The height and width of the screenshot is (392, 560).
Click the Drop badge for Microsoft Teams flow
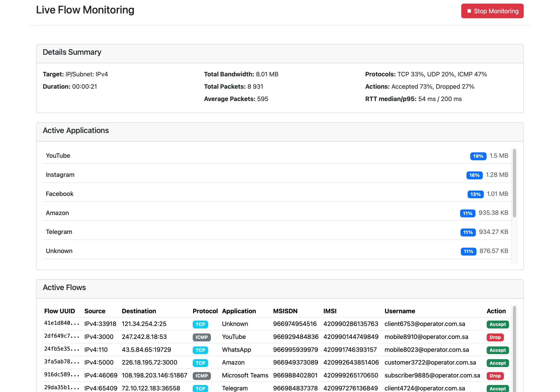click(x=495, y=376)
